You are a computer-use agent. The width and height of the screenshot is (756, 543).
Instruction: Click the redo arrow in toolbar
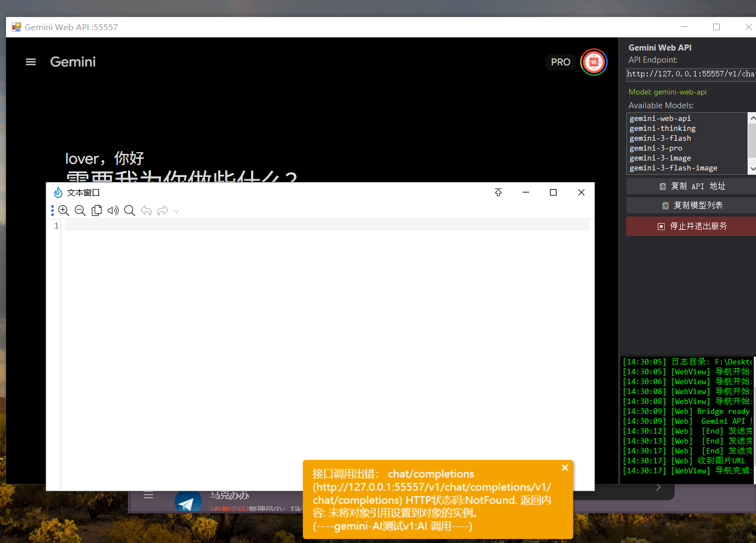click(x=163, y=210)
